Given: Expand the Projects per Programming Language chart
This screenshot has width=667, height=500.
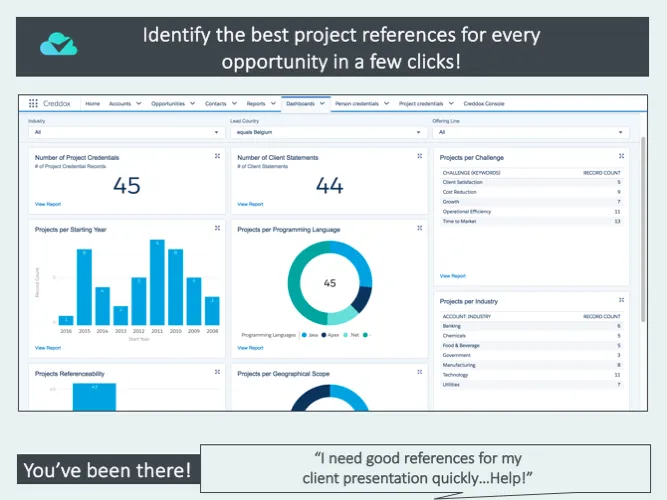Looking at the screenshot, I should click(420, 228).
